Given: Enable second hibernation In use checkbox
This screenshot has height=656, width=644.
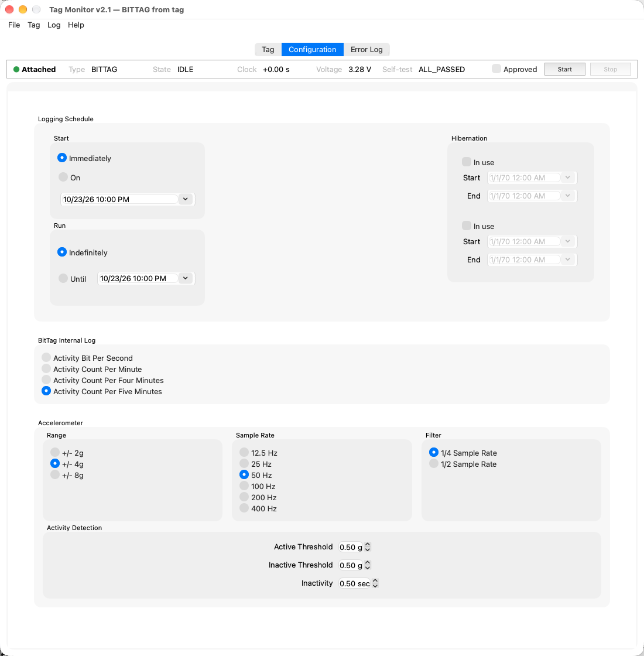Looking at the screenshot, I should point(466,226).
